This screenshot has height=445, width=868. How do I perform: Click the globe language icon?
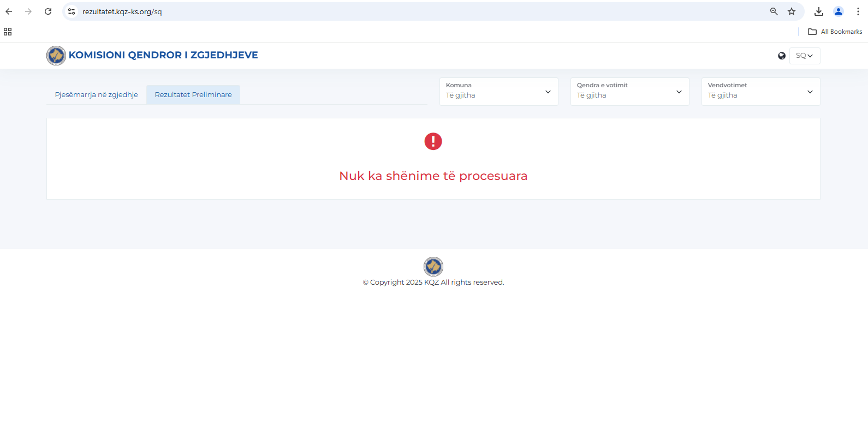pos(782,56)
